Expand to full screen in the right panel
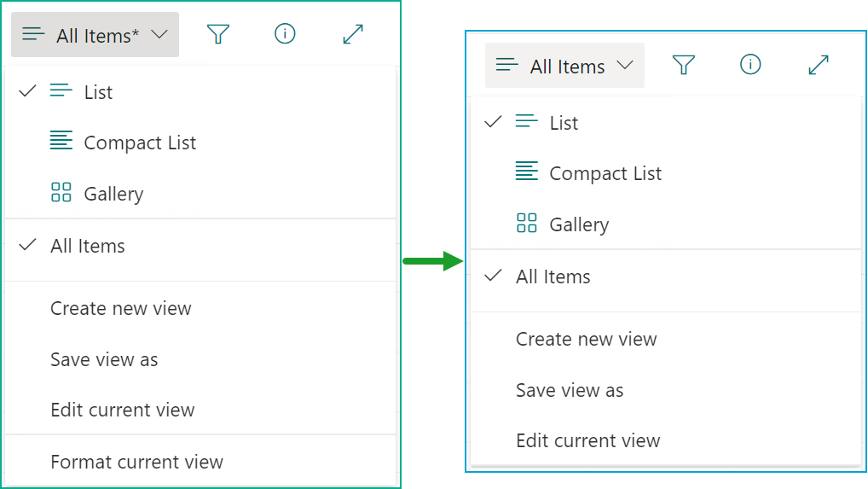The image size is (868, 489). 818,65
